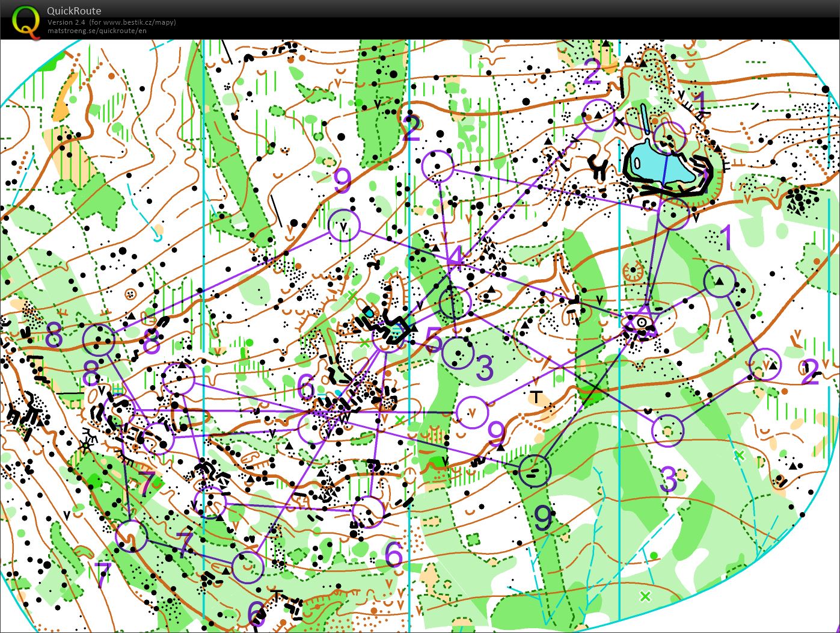Viewport: 840px width, 633px height.
Task: Click the purple number 4 control label
Action: [x=455, y=258]
